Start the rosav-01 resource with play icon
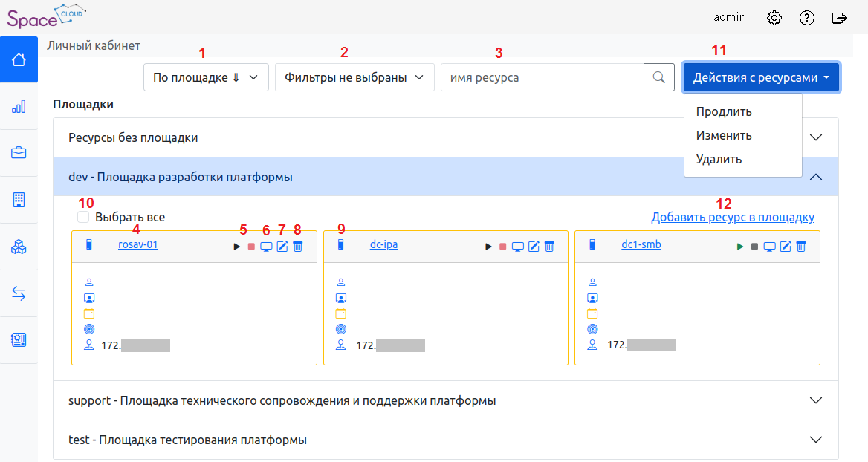Viewport: 868px width, 462px height. (x=237, y=247)
